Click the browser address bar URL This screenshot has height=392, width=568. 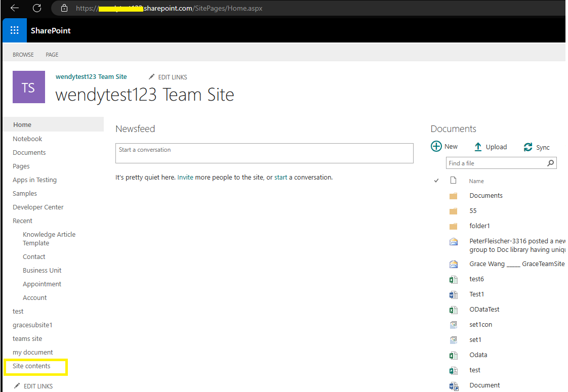[169, 8]
